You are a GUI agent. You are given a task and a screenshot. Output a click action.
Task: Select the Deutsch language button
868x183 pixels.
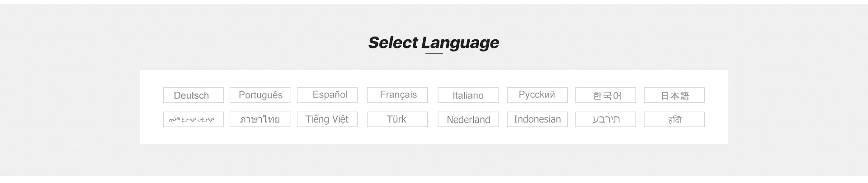193,95
